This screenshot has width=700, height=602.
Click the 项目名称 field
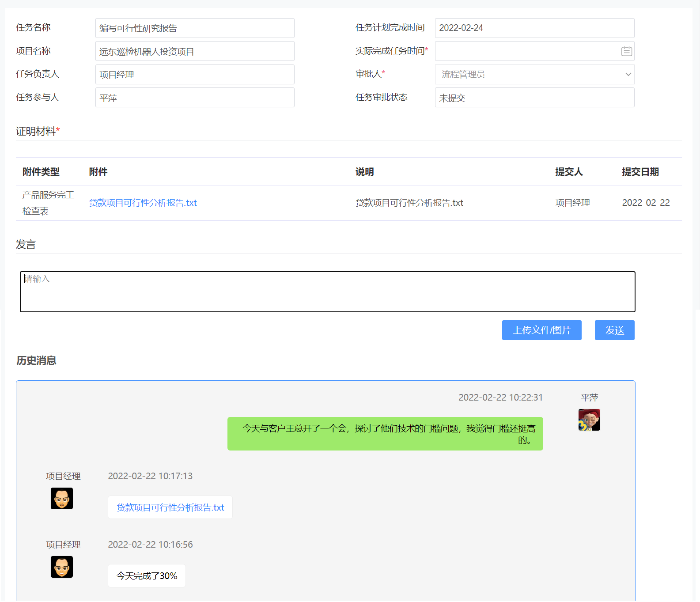(x=195, y=51)
